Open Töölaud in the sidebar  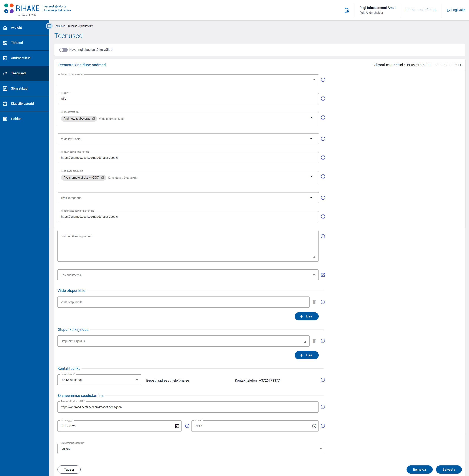click(x=25, y=43)
